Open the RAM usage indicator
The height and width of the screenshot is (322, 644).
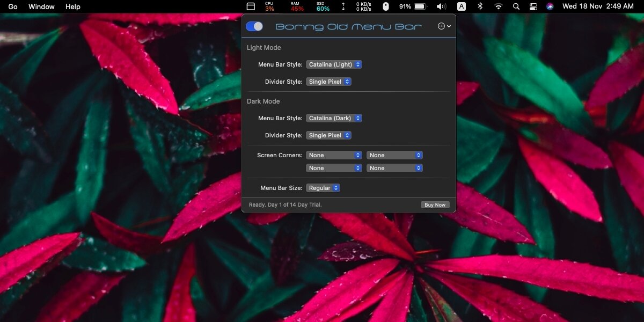pos(296,6)
